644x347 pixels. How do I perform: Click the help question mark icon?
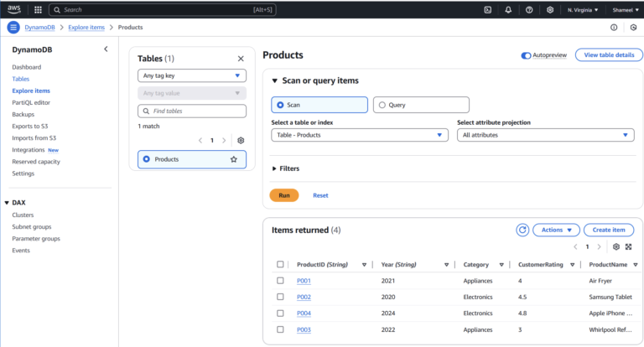pos(529,10)
